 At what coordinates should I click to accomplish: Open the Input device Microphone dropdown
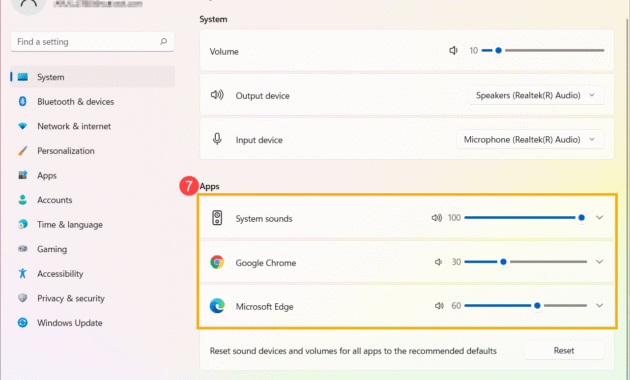(530, 140)
